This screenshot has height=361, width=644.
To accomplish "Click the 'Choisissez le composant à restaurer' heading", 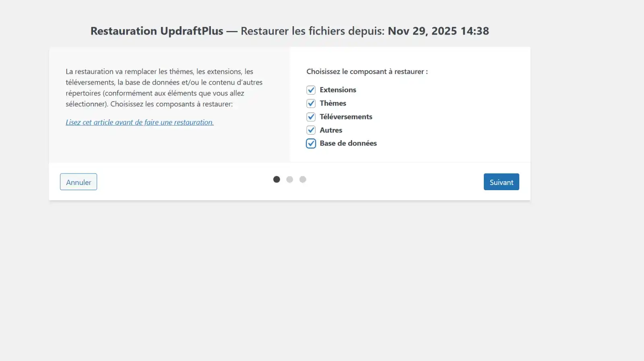I will click(367, 72).
